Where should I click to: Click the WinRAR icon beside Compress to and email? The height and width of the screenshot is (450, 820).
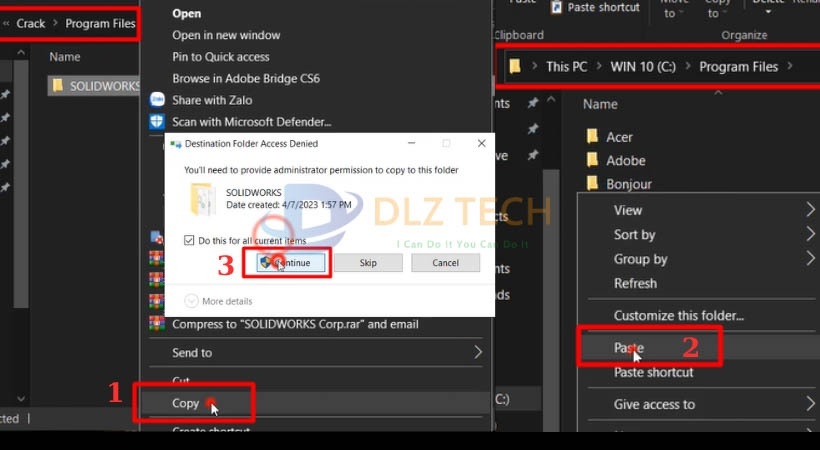tap(156, 323)
